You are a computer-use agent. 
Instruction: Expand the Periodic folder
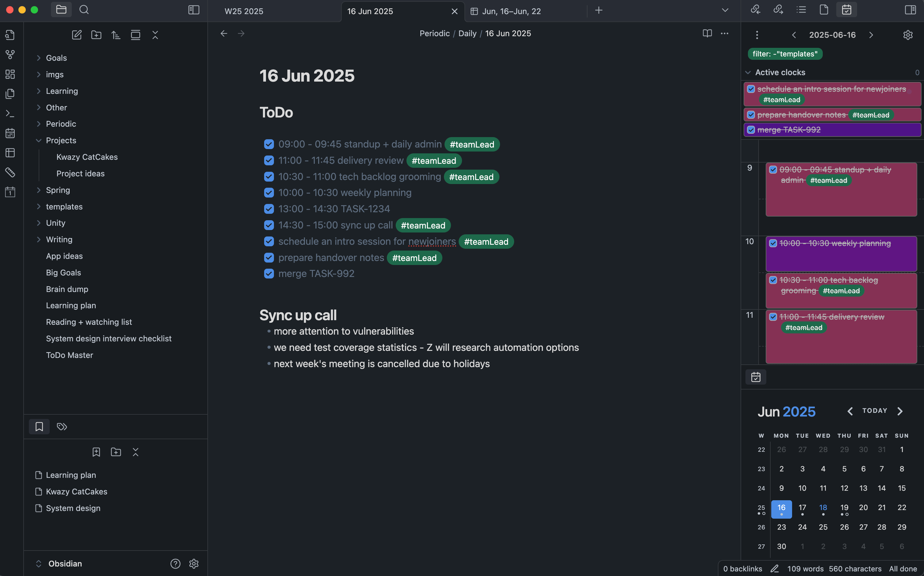pyautogui.click(x=38, y=124)
